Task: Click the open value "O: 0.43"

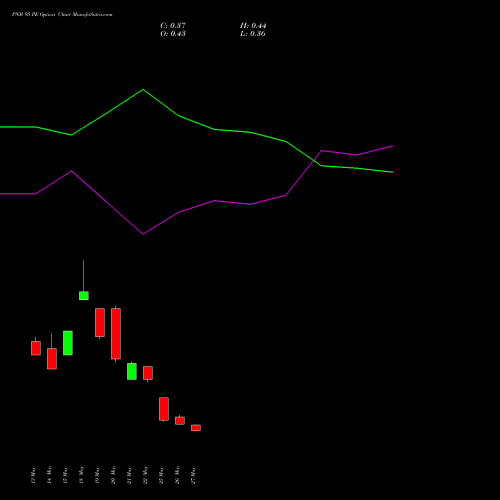Action: pyautogui.click(x=173, y=34)
